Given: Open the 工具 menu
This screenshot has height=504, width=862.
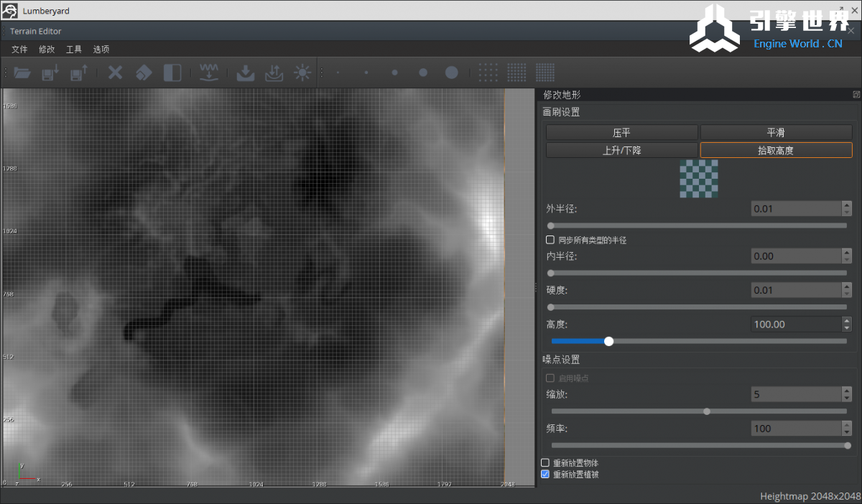Looking at the screenshot, I should [x=74, y=50].
